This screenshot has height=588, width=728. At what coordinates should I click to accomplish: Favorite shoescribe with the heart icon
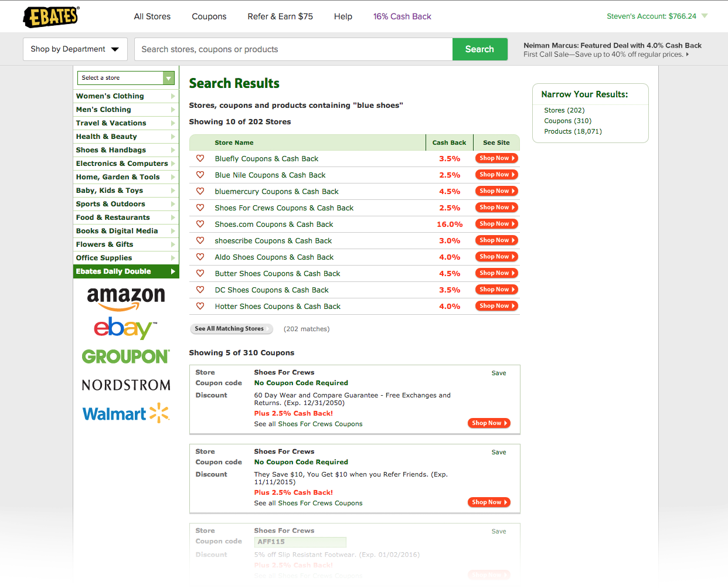[x=200, y=240]
